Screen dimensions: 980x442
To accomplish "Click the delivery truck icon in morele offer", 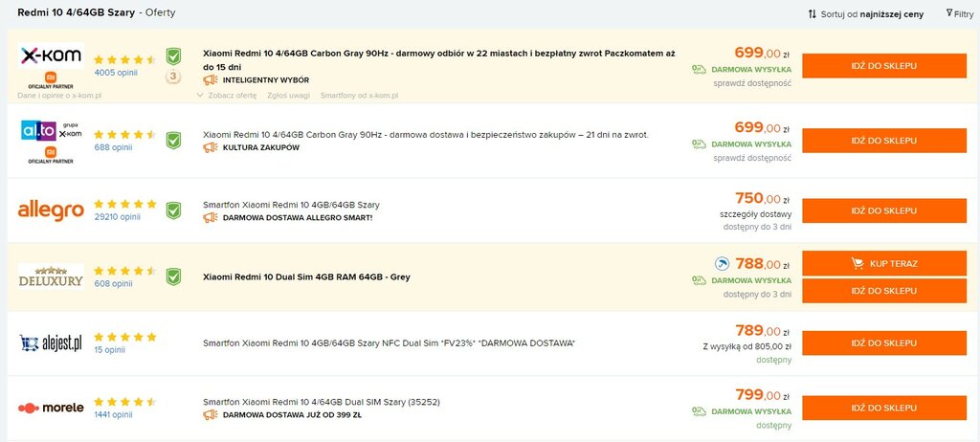I will click(x=700, y=411).
